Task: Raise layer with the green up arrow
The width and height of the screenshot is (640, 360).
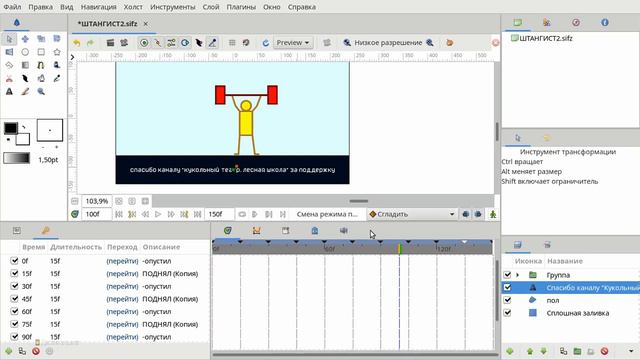Action: point(530,351)
